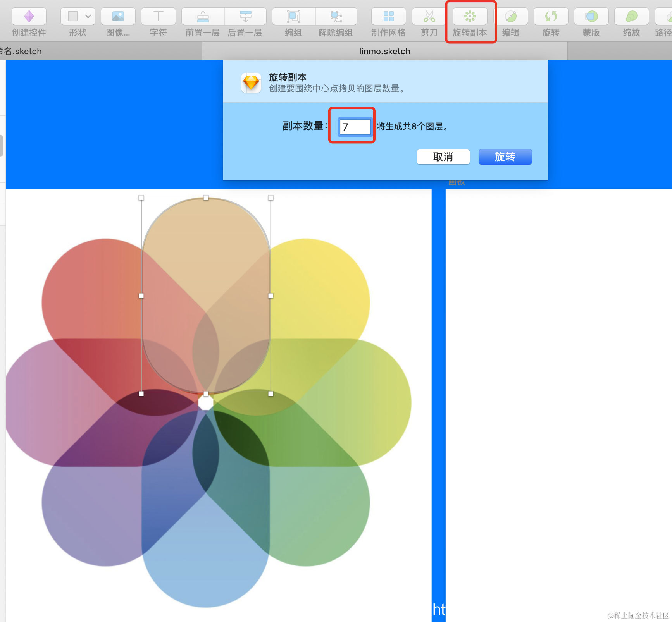Activate the 剪刀 scissors tool
Screen dimensions: 672x622
[429, 16]
